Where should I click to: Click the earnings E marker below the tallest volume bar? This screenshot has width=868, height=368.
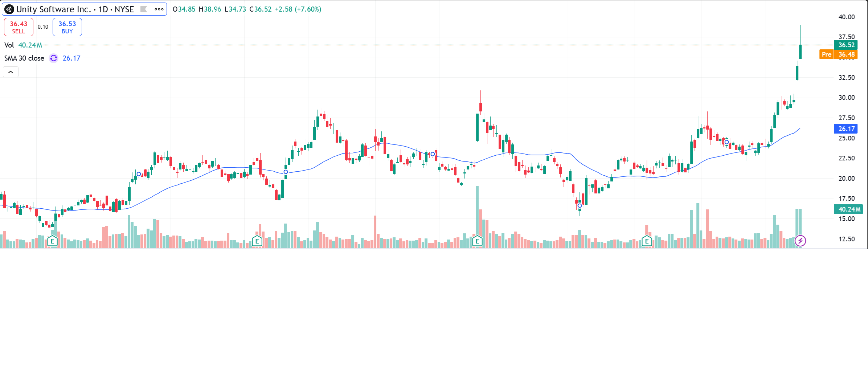click(477, 241)
